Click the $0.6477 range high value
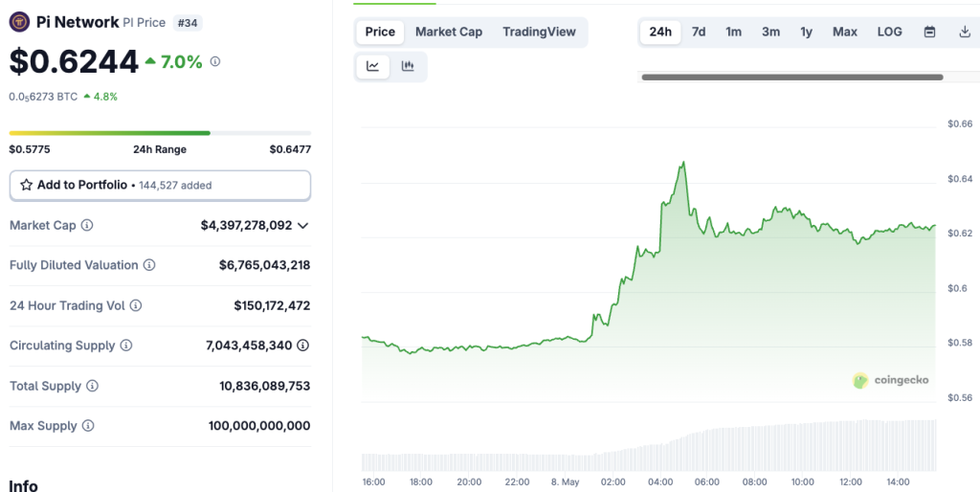This screenshot has height=492, width=980. pos(290,149)
